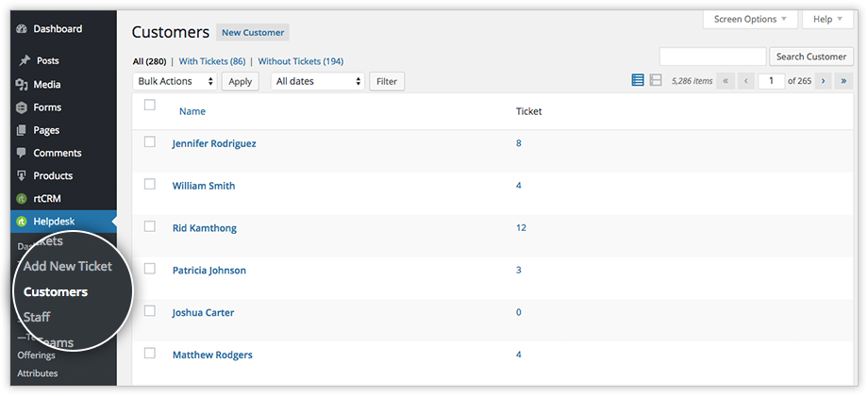Open the All dates dropdown
This screenshot has width=868, height=396.
(x=318, y=81)
